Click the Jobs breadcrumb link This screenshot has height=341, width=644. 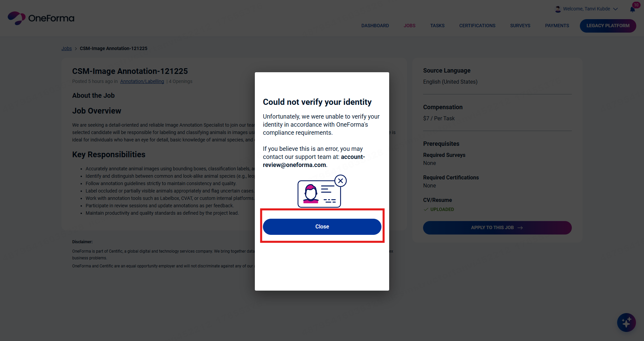click(66, 48)
